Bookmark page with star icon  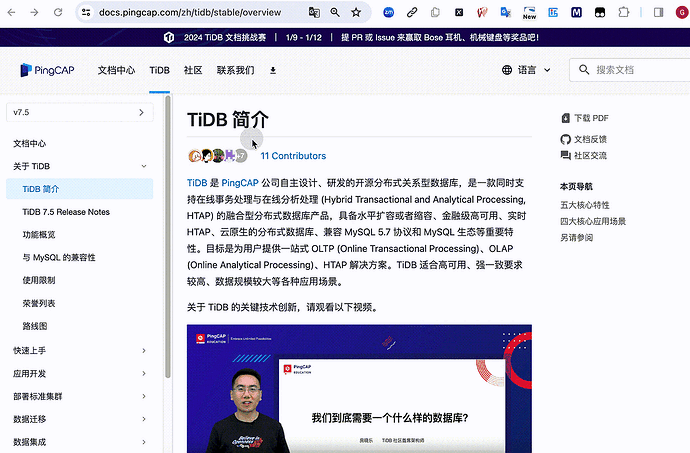(356, 12)
